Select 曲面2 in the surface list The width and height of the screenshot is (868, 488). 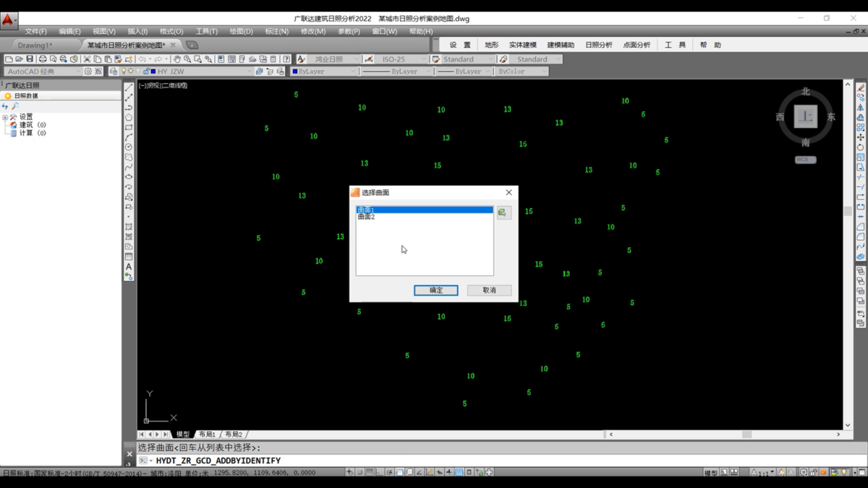(x=367, y=217)
